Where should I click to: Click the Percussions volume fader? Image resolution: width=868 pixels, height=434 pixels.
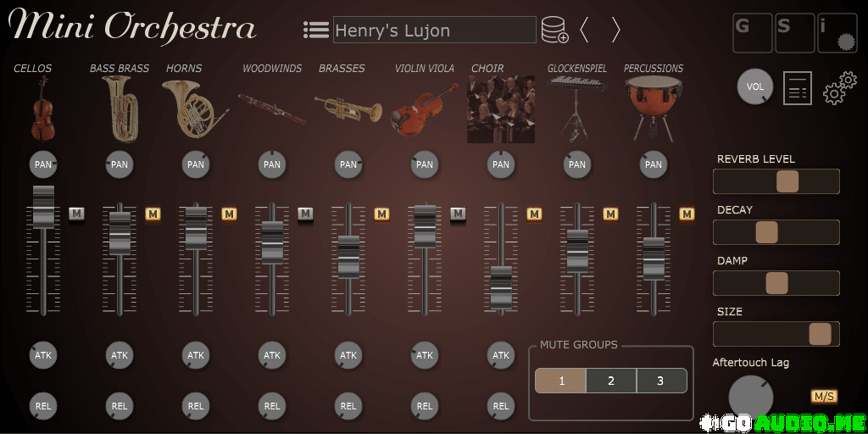tap(654, 259)
